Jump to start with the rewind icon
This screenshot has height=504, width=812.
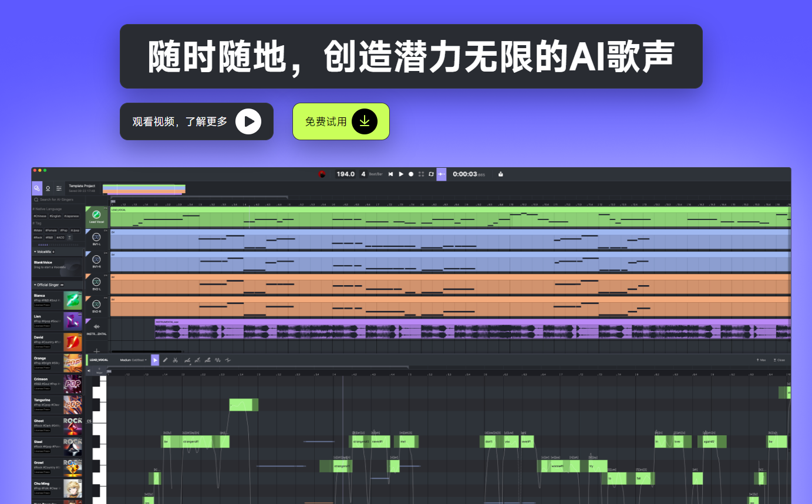pos(391,174)
